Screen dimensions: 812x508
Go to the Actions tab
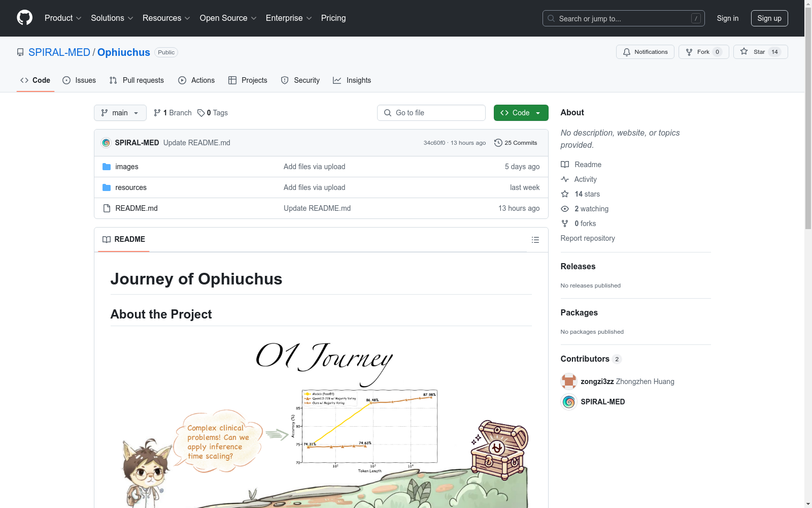coord(196,80)
